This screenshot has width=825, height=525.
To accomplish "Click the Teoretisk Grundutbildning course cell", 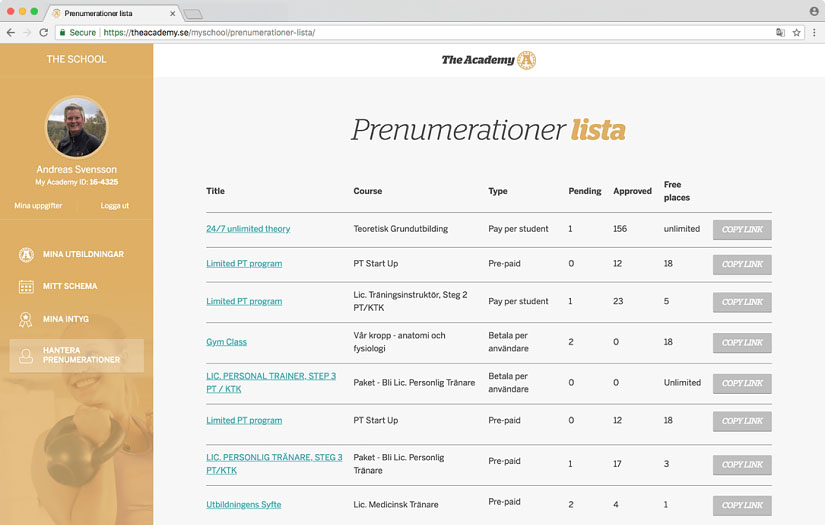I will [x=401, y=229].
